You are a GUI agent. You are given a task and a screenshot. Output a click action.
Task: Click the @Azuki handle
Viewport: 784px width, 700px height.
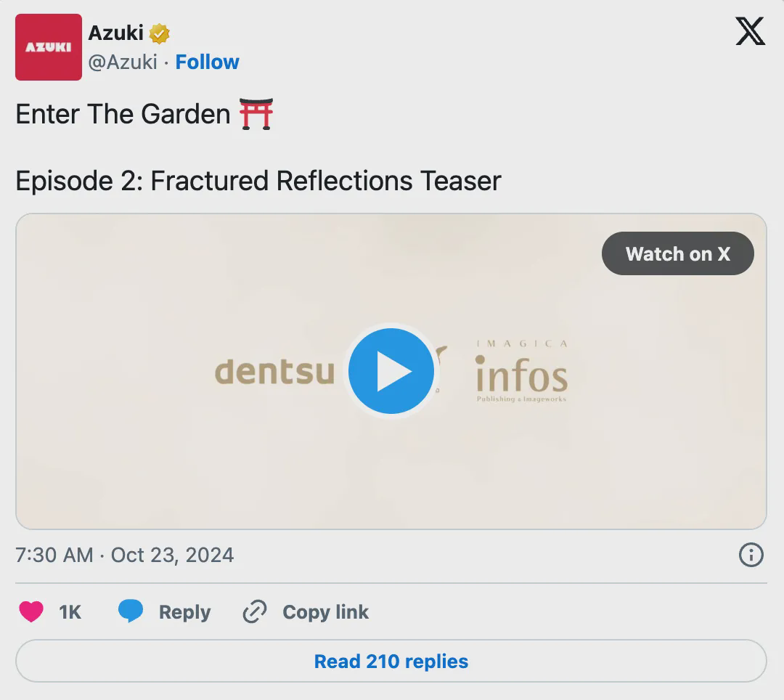click(x=123, y=62)
